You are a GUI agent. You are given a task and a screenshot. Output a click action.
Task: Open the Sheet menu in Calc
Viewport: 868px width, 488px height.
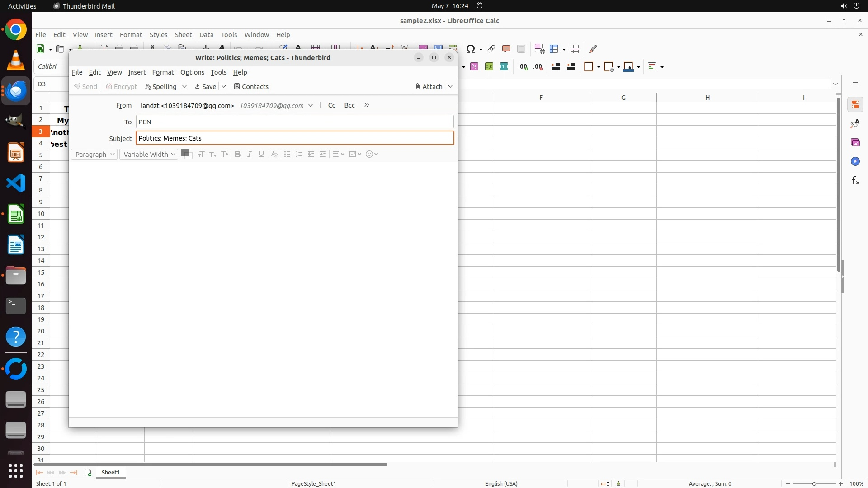point(183,35)
